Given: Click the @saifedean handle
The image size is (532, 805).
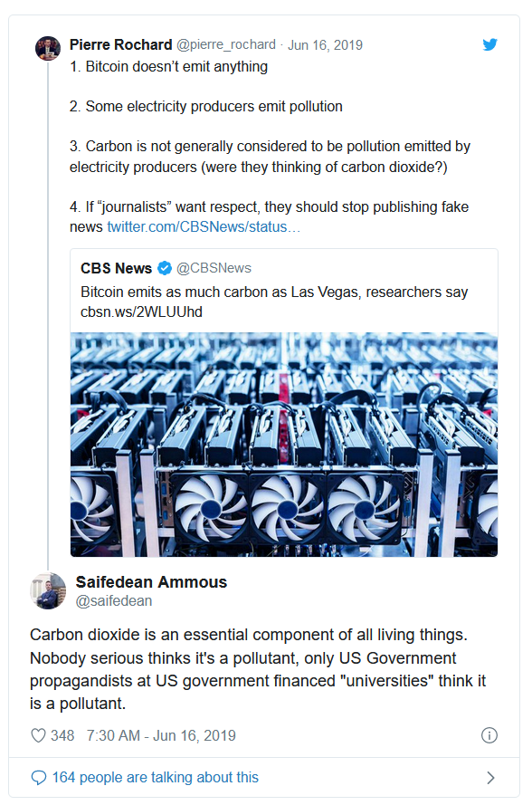Looking at the screenshot, I should pyautogui.click(x=114, y=600).
